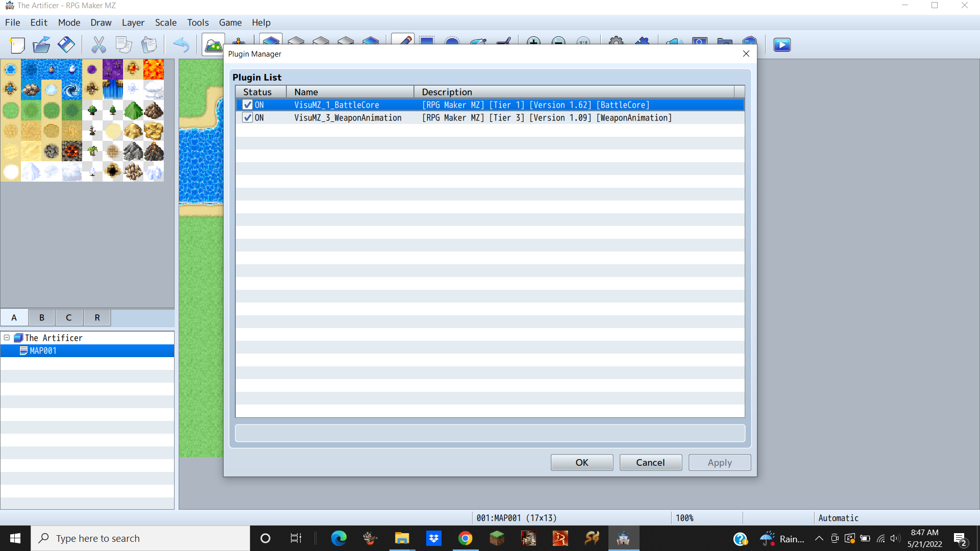Click the plugin description text field below list
Viewport: 980px width, 551px height.
pyautogui.click(x=490, y=433)
